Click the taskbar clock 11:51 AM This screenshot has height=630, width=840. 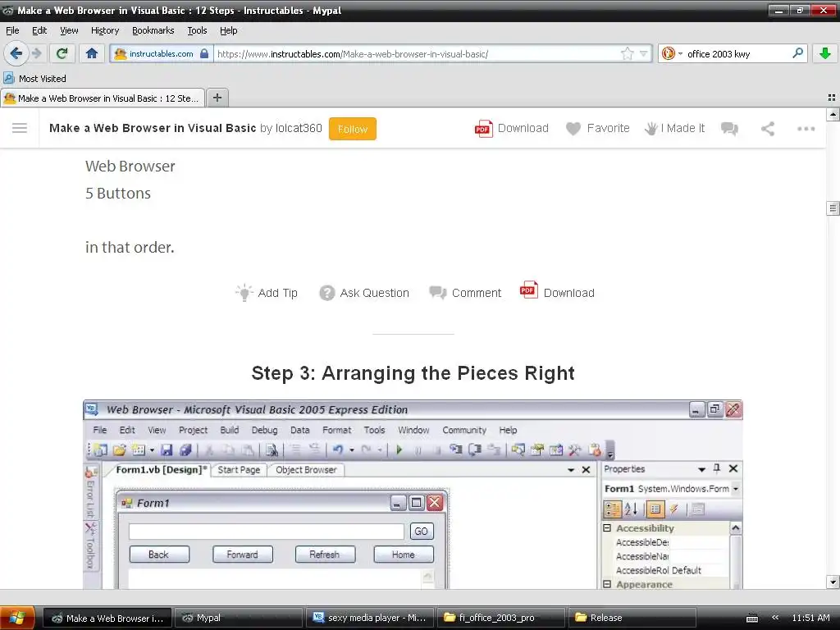point(810,618)
